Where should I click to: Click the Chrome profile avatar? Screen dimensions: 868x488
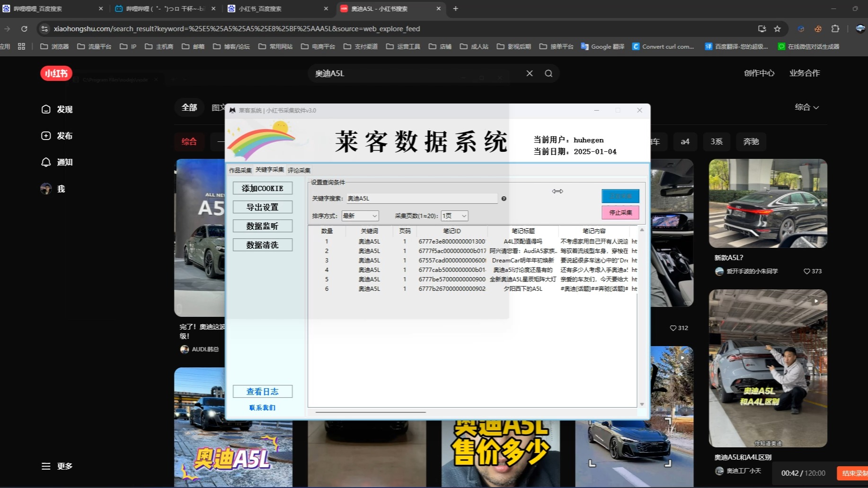tap(861, 29)
